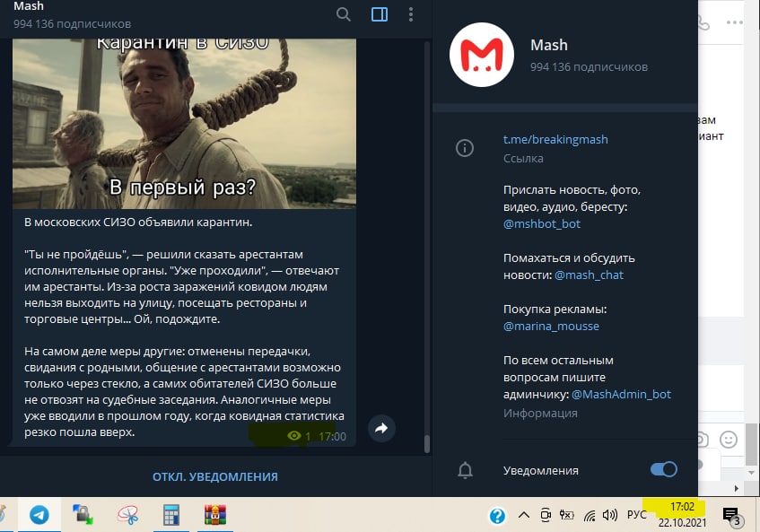Open the @mshbot_bot link
This screenshot has width=760, height=532.
click(541, 224)
